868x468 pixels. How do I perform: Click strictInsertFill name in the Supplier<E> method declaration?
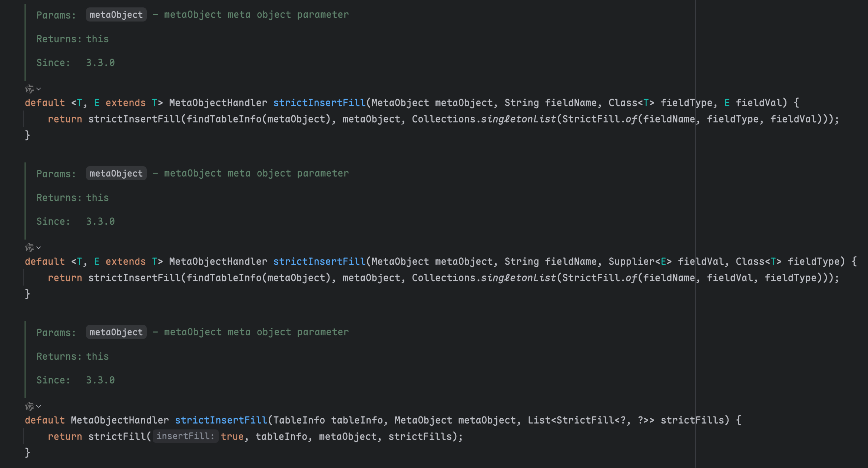(x=319, y=262)
